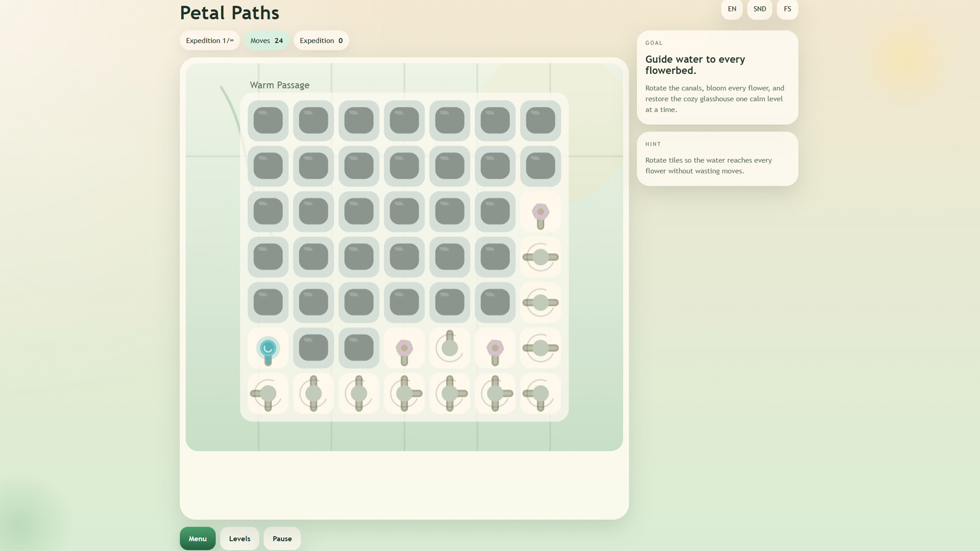Viewport: 980px width, 551px height.
Task: Click the goal description about restoring the glasshouse
Action: (x=715, y=99)
